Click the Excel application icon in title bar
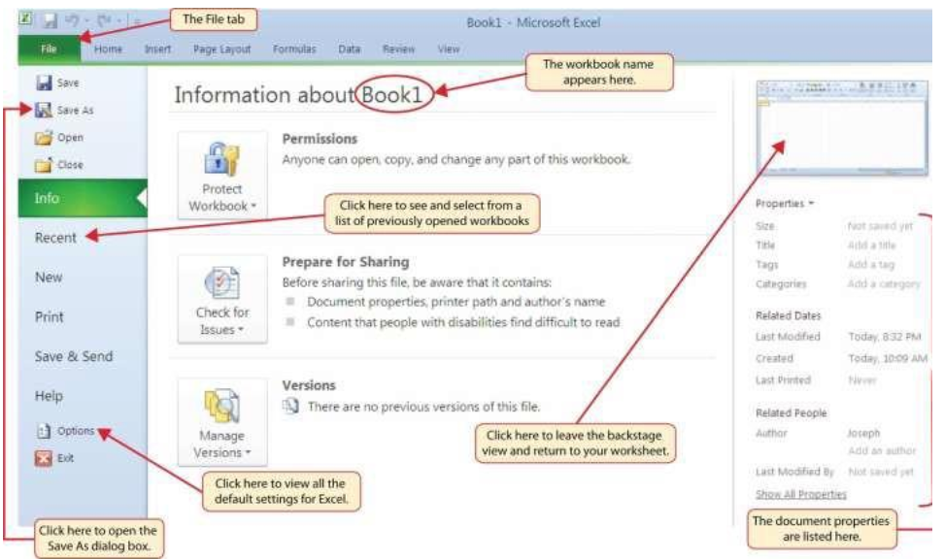The width and height of the screenshot is (944, 560). (25, 18)
